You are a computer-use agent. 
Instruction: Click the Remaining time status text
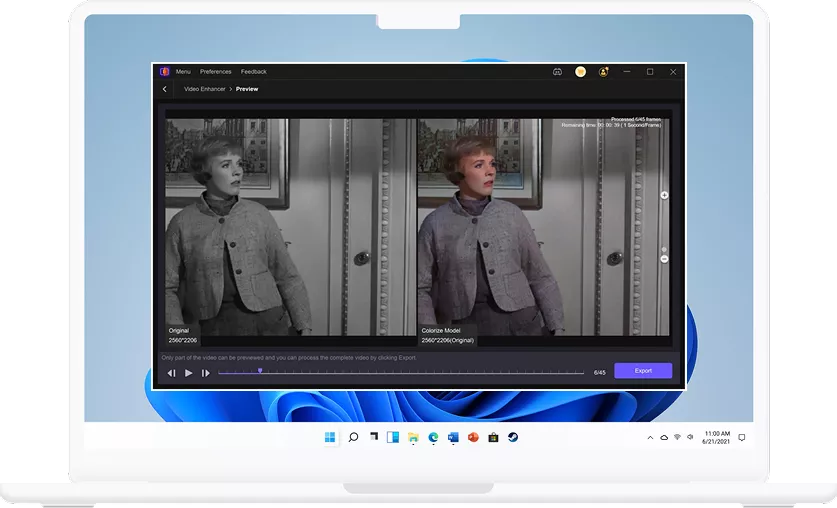coord(611,125)
